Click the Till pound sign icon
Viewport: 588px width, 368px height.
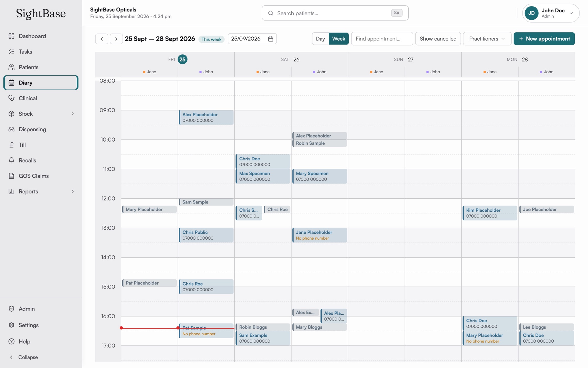11,145
